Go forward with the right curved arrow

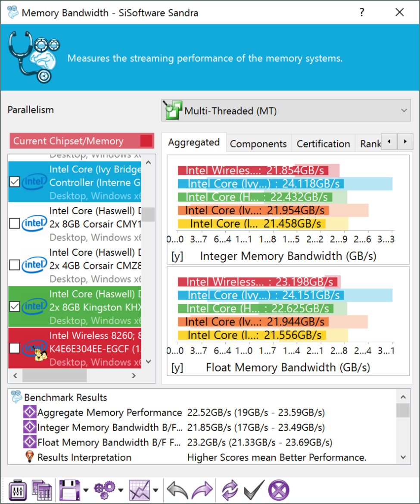click(202, 491)
